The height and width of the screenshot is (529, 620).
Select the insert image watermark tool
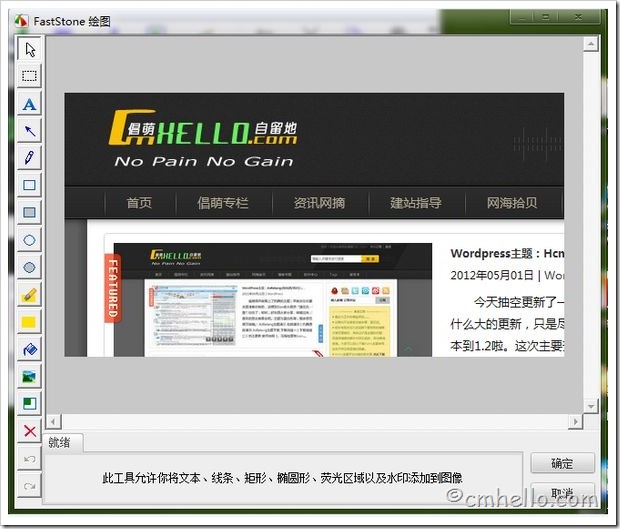(29, 377)
